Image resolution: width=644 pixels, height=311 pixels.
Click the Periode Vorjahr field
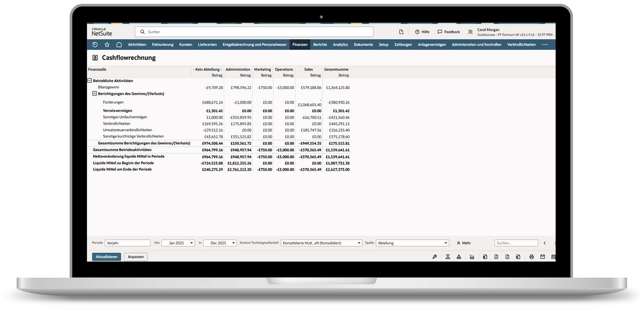(x=127, y=243)
